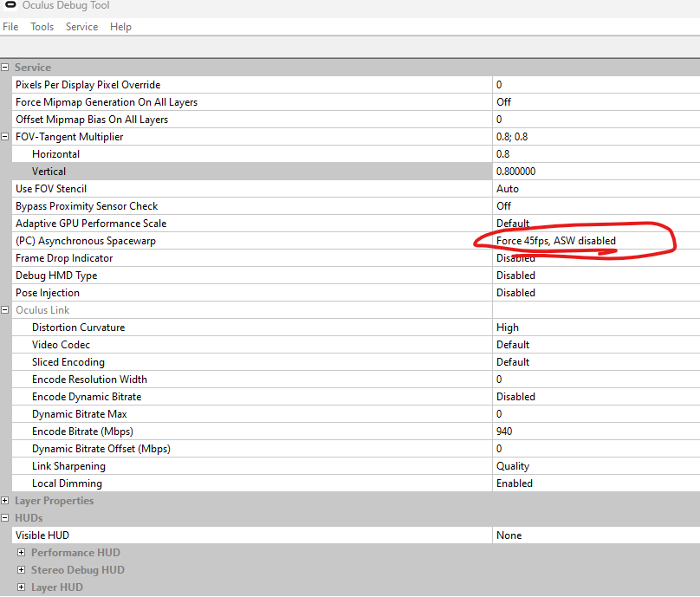
Task: Select the Horizontal property label
Action: tap(55, 154)
